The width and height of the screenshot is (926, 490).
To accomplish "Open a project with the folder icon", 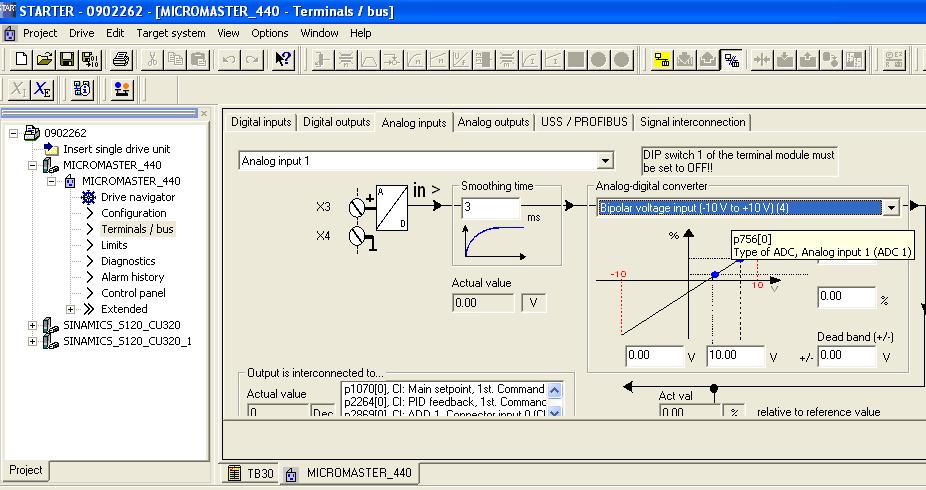I will coord(44,59).
